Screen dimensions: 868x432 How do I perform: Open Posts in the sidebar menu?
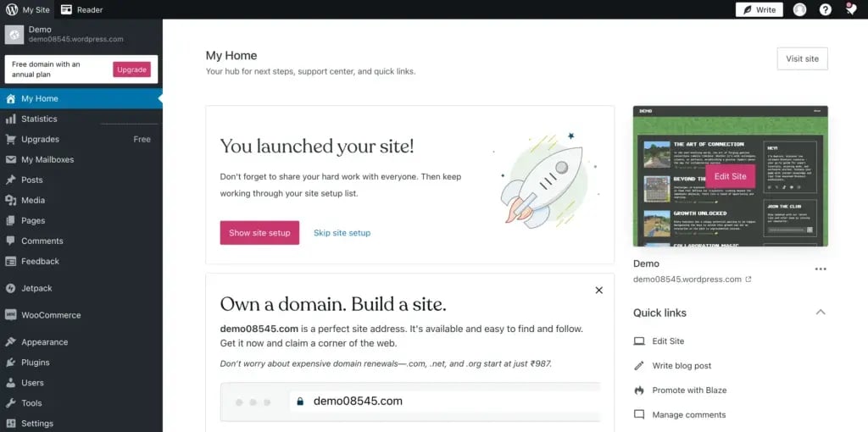[32, 180]
